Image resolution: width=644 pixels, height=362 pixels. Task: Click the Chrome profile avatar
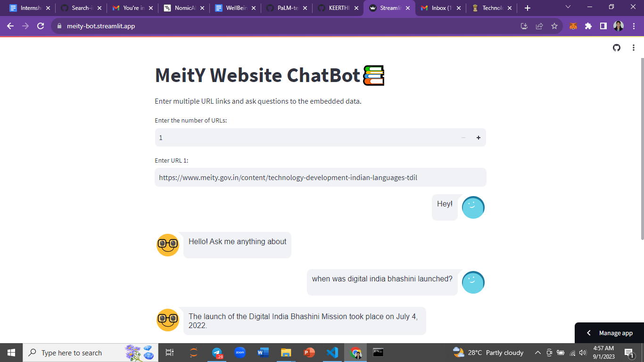pyautogui.click(x=619, y=26)
